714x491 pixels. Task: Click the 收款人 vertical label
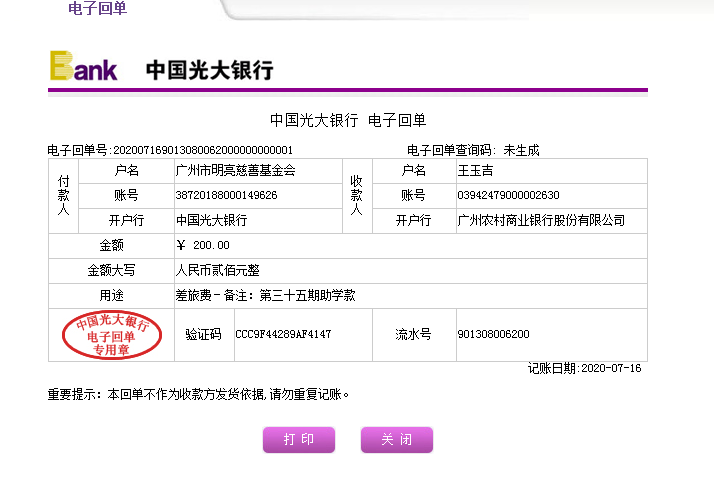coord(357,196)
